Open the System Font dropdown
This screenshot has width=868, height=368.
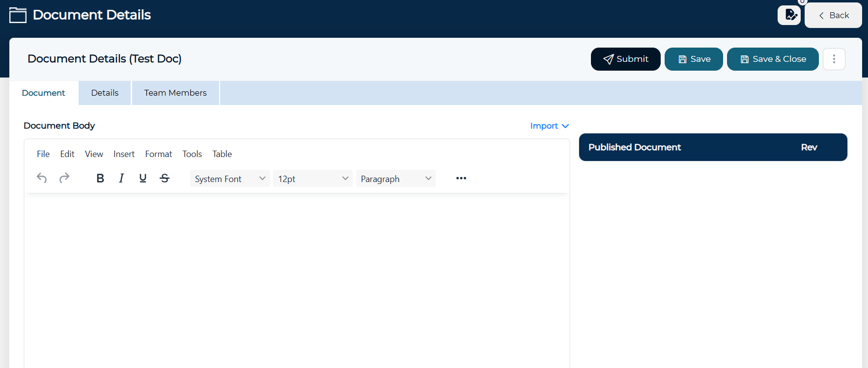click(x=230, y=179)
